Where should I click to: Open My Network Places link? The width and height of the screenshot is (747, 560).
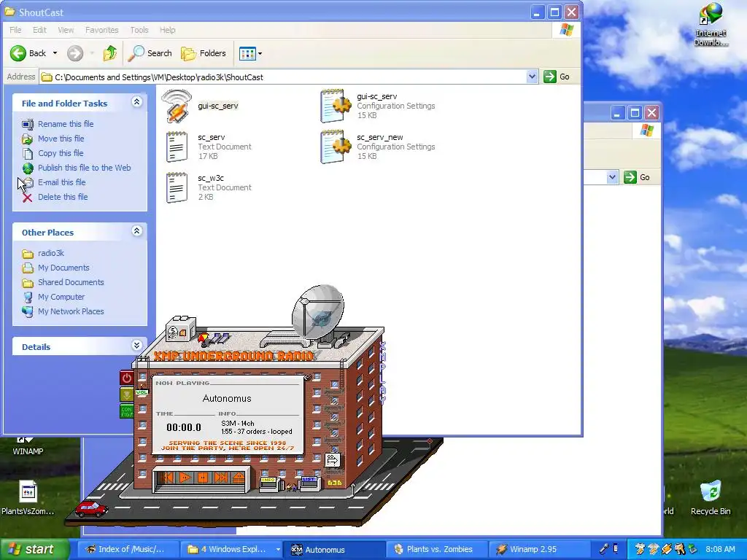pyautogui.click(x=71, y=311)
